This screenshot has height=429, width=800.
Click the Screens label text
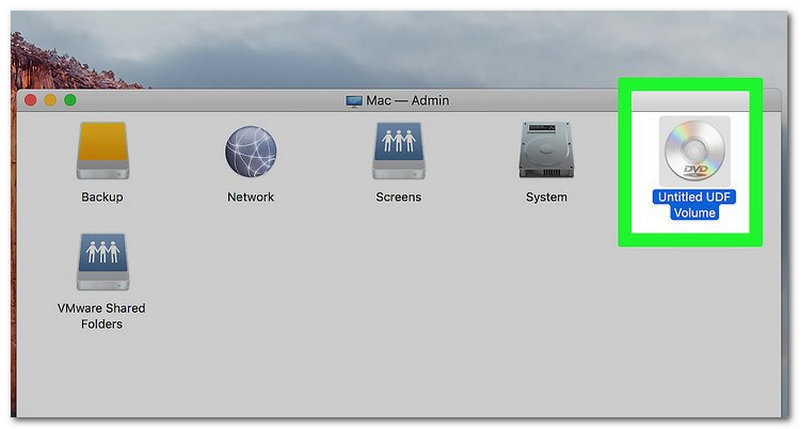coord(398,197)
